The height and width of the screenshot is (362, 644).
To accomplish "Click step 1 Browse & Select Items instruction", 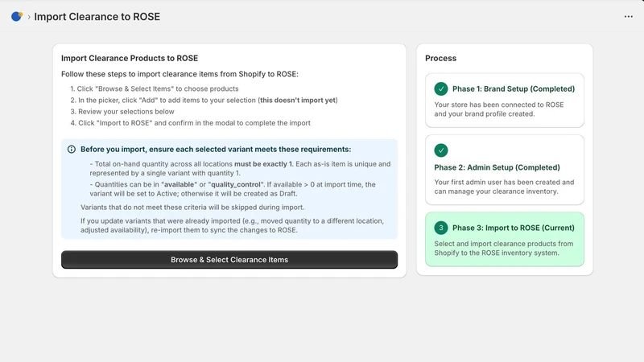I will click(155, 88).
